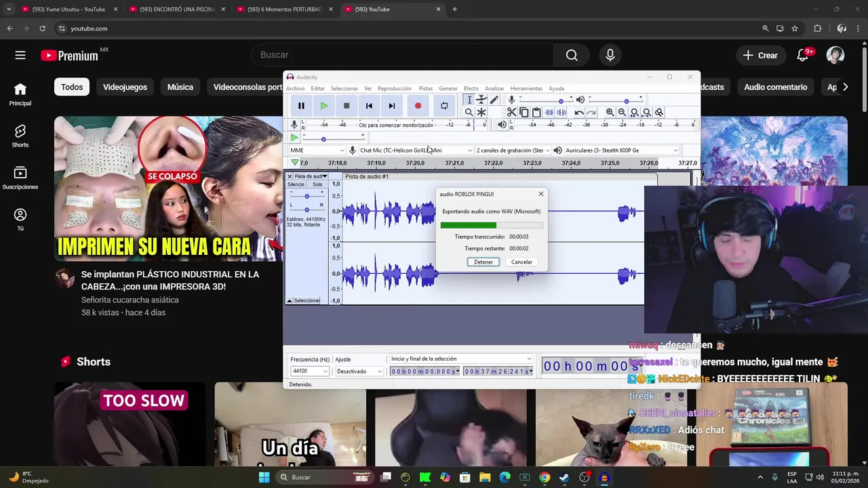
Task: Click the Undo arrow icon
Action: point(579,113)
